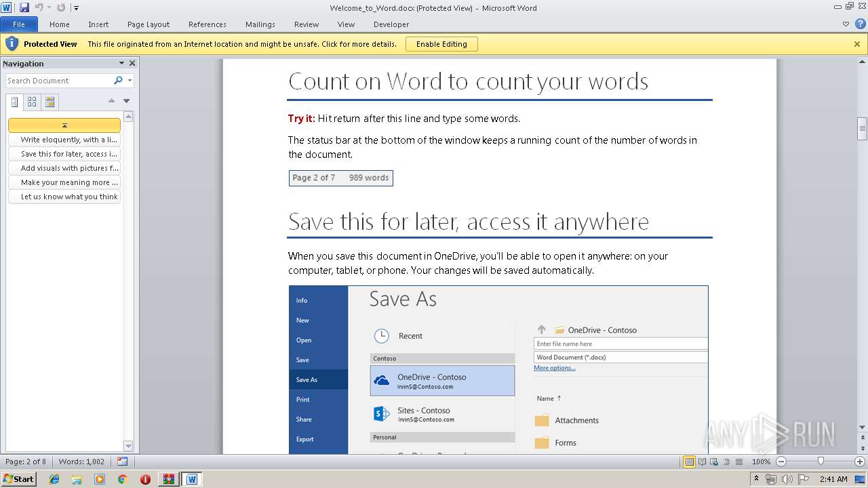Image resolution: width=868 pixels, height=488 pixels.
Task: Open the Mailings tab
Action: (260, 24)
